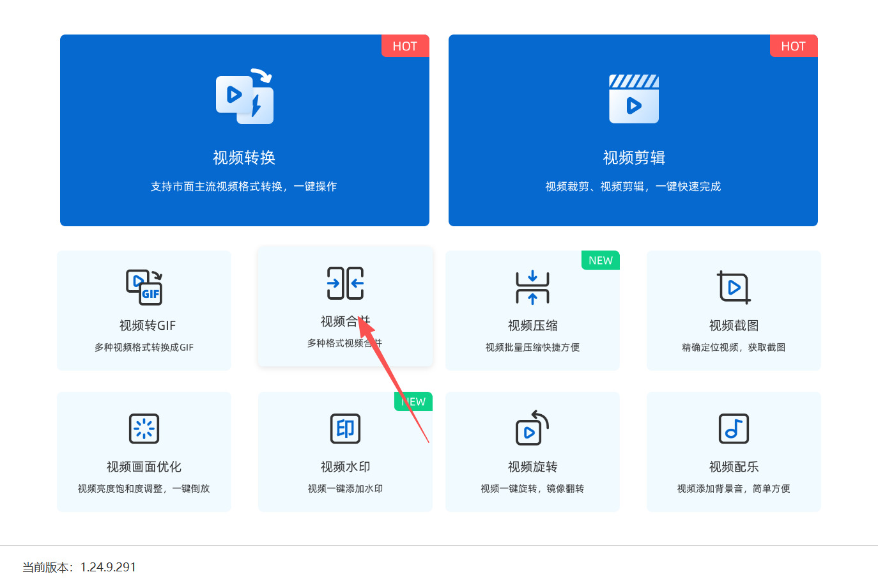This screenshot has height=588, width=878.
Task: Click the HOT badge on 视频剪辑 card
Action: click(x=794, y=46)
